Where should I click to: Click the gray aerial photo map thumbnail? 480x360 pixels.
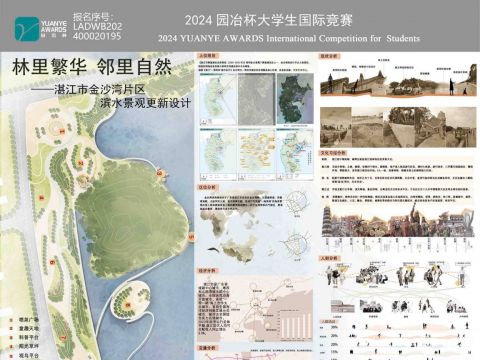point(256,99)
